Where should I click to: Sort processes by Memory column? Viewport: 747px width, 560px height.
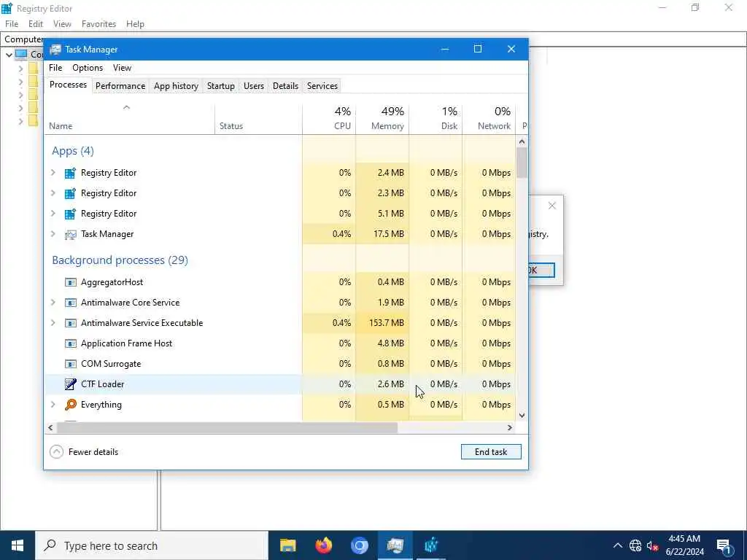(x=382, y=118)
